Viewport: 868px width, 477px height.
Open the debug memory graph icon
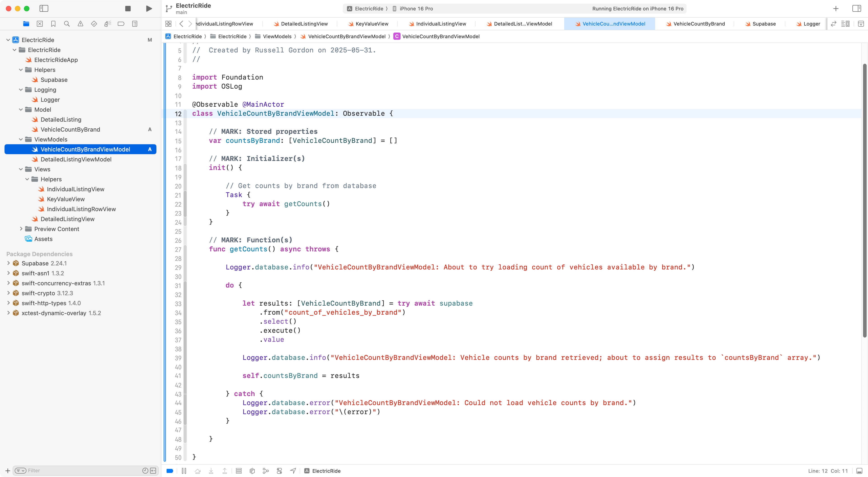pyautogui.click(x=266, y=471)
